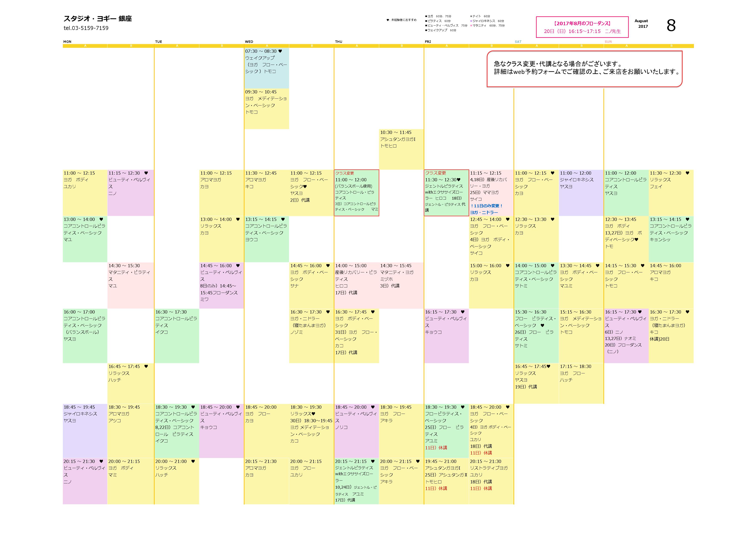Click the ピラティス 60分 legend entry
Viewport: 756px width, 534px height.
click(x=438, y=21)
